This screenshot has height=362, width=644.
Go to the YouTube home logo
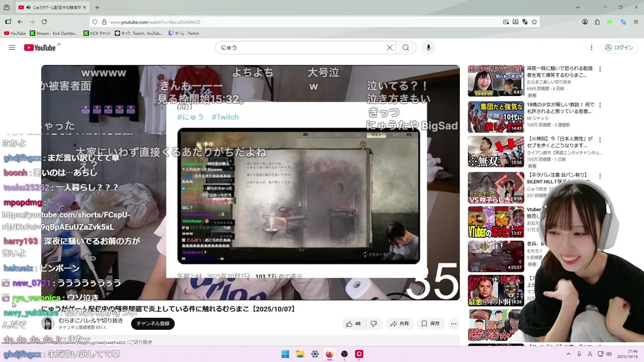coord(40,48)
